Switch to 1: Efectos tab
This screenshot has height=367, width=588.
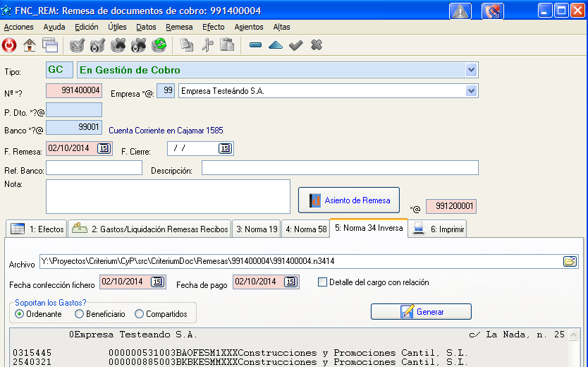pyautogui.click(x=37, y=229)
